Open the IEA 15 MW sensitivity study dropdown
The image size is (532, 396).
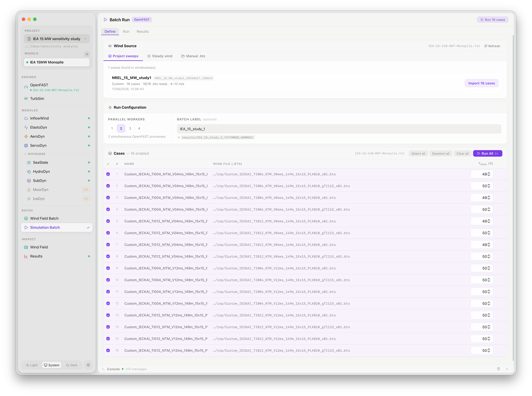point(57,39)
